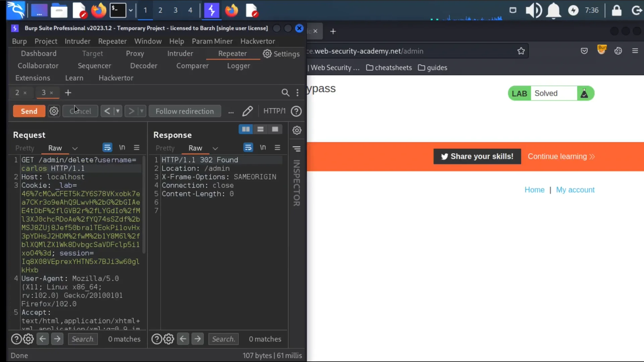Screen dimensions: 644x362
Task: Switch to the Proxy tab
Action: tap(135, 54)
